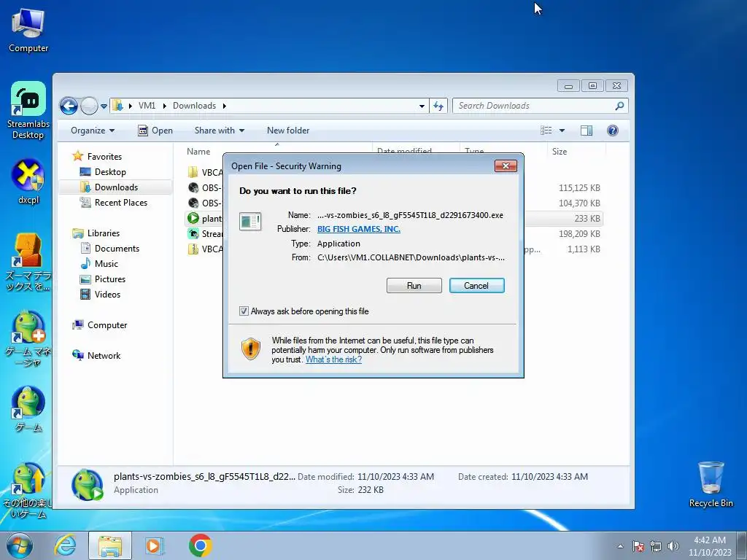The height and width of the screenshot is (560, 747).
Task: Click the Explorer Forward button
Action: [89, 106]
